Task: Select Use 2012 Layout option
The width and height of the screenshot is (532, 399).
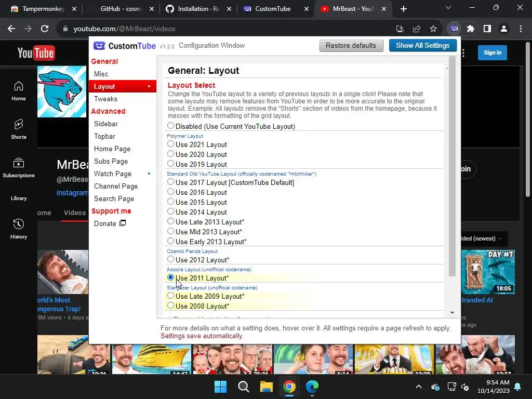Action: click(x=170, y=260)
